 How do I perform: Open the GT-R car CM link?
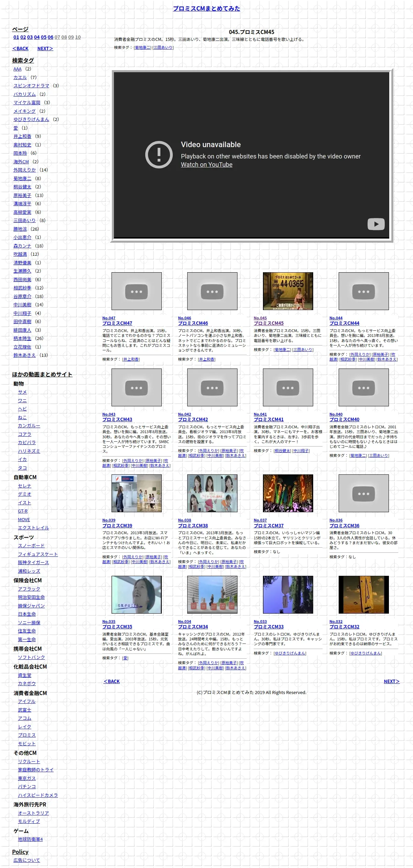[x=23, y=511]
